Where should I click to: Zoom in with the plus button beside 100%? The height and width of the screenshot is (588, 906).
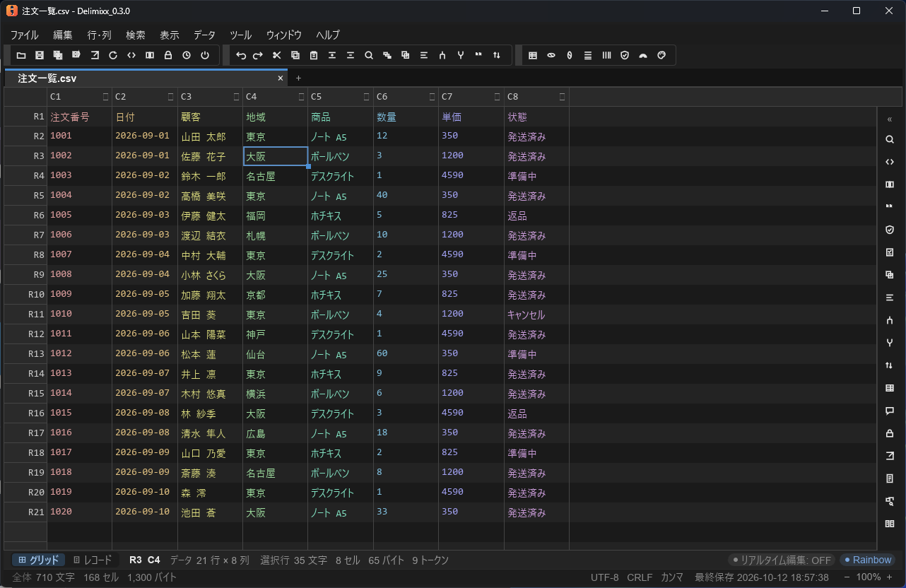[x=889, y=577]
